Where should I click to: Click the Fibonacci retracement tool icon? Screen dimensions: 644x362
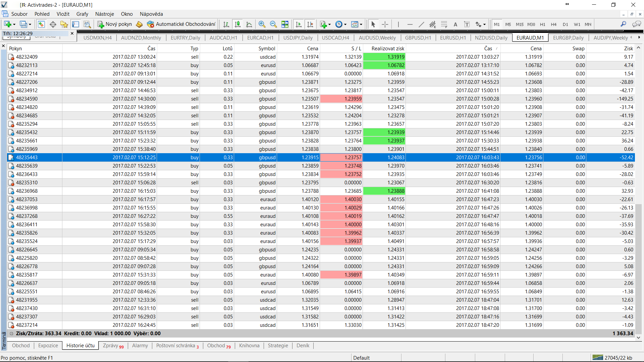click(444, 24)
